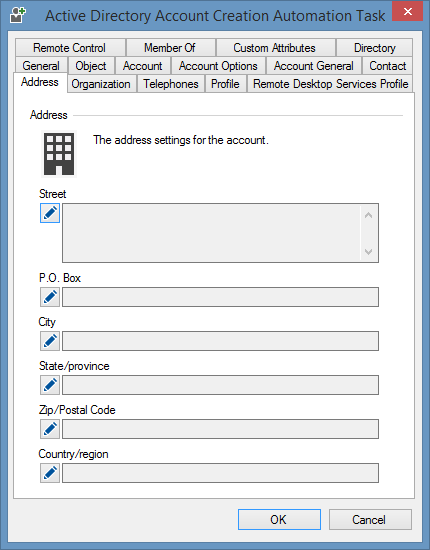
Task: Click the edit pencil for City
Action: click(50, 341)
